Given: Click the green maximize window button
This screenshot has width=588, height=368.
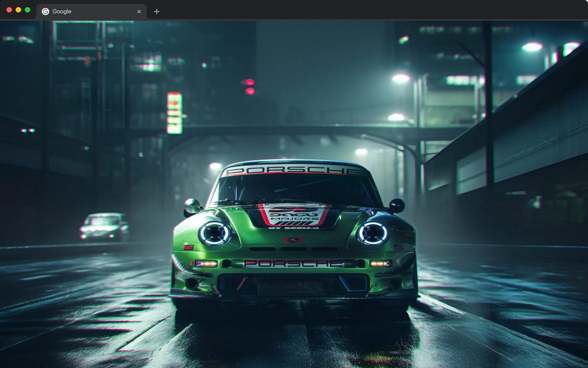Looking at the screenshot, I should pos(28,10).
